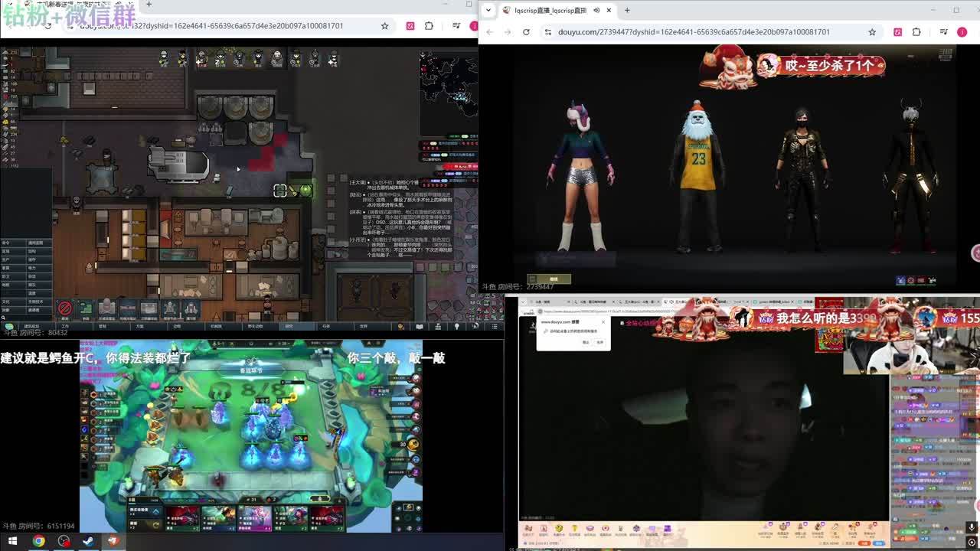Image resolution: width=980 pixels, height=551 pixels.
Task: Close the lqscrisp直播 tab
Action: pyautogui.click(x=609, y=10)
